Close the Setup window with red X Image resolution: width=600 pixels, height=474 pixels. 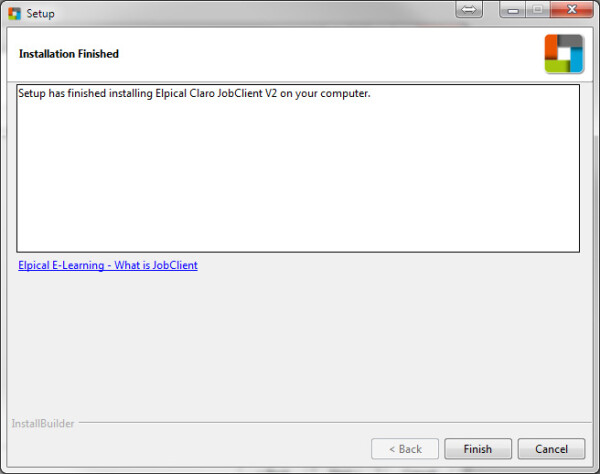click(572, 9)
